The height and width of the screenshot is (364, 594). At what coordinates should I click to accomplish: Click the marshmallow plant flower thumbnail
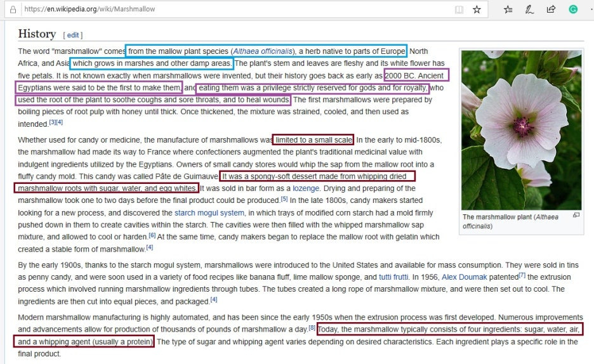[x=521, y=130]
